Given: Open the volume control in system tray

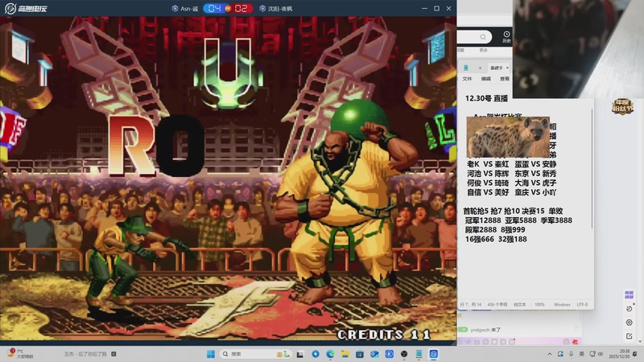Looking at the screenshot, I should (x=601, y=354).
